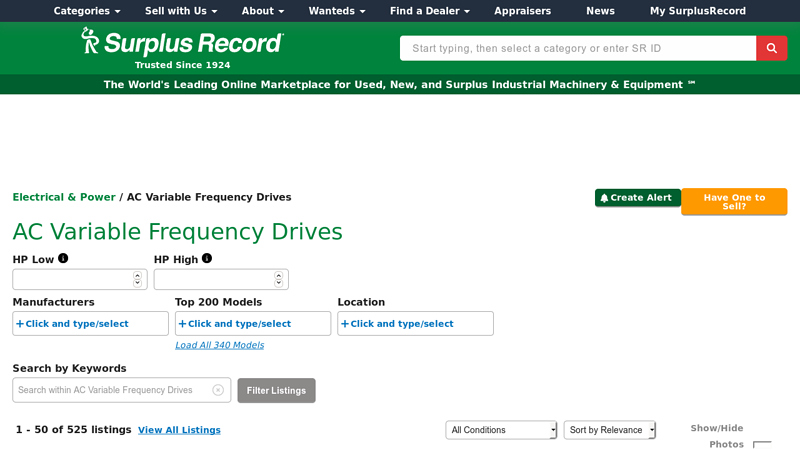Image resolution: width=800 pixels, height=450 pixels.
Task: Click the Filter Listings button
Action: 276,390
